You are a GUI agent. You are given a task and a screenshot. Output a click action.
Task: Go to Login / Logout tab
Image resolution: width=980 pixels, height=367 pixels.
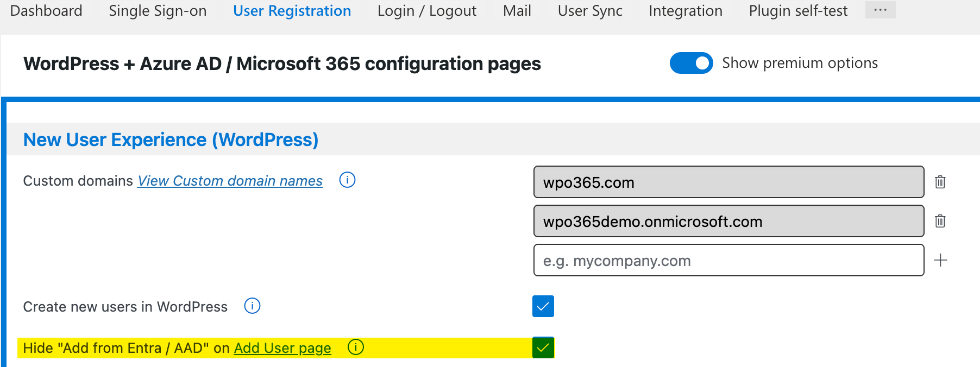[427, 11]
